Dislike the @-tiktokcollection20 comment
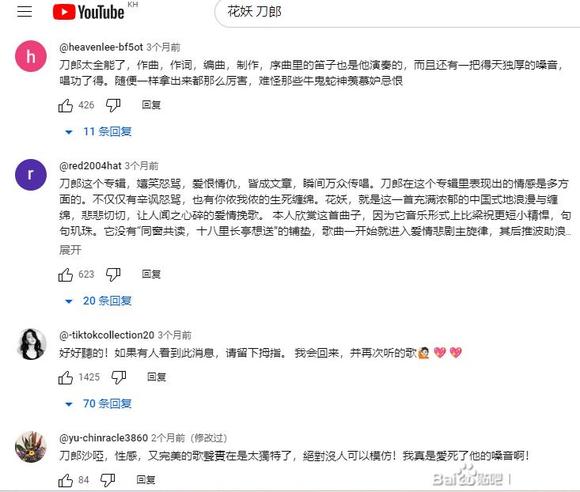580x492 pixels. (119, 377)
